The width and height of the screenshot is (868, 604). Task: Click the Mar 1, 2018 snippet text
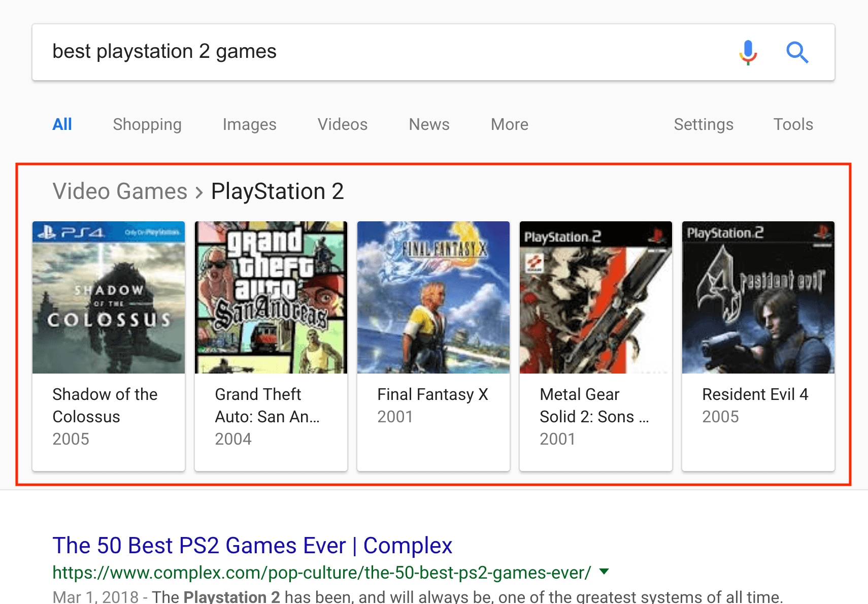[95, 596]
